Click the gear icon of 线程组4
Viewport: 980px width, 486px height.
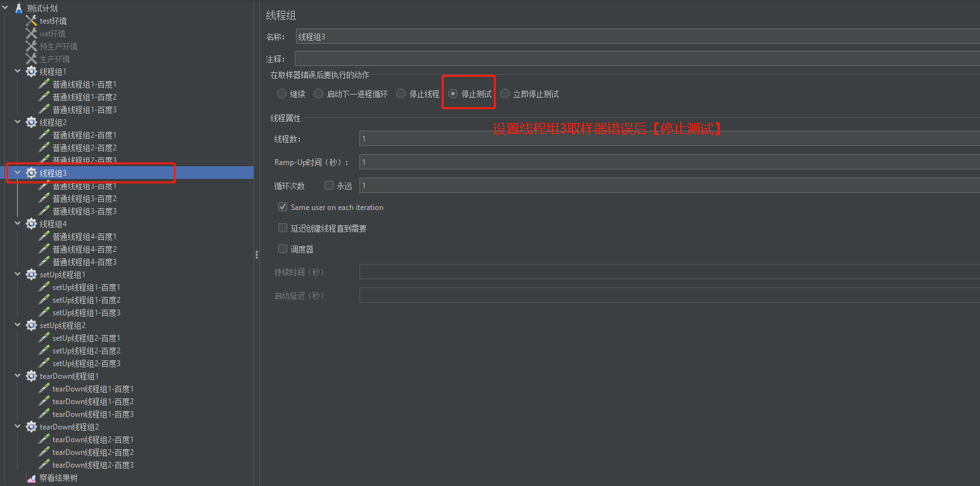click(x=31, y=224)
